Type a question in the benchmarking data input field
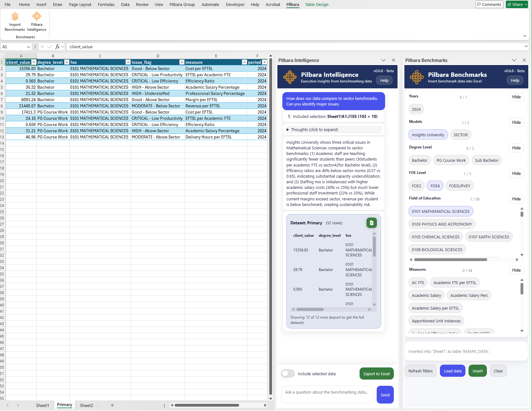Screen dimensions: 532x411 [327, 394]
